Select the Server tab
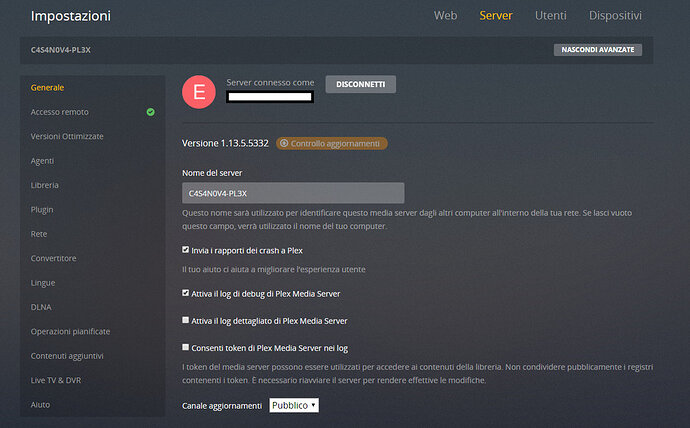The width and height of the screenshot is (690, 428). (x=496, y=15)
